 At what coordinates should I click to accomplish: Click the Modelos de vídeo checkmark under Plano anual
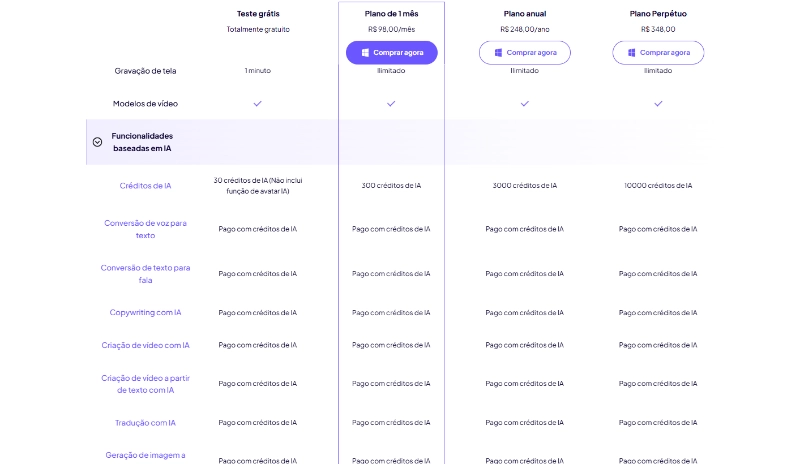524,103
